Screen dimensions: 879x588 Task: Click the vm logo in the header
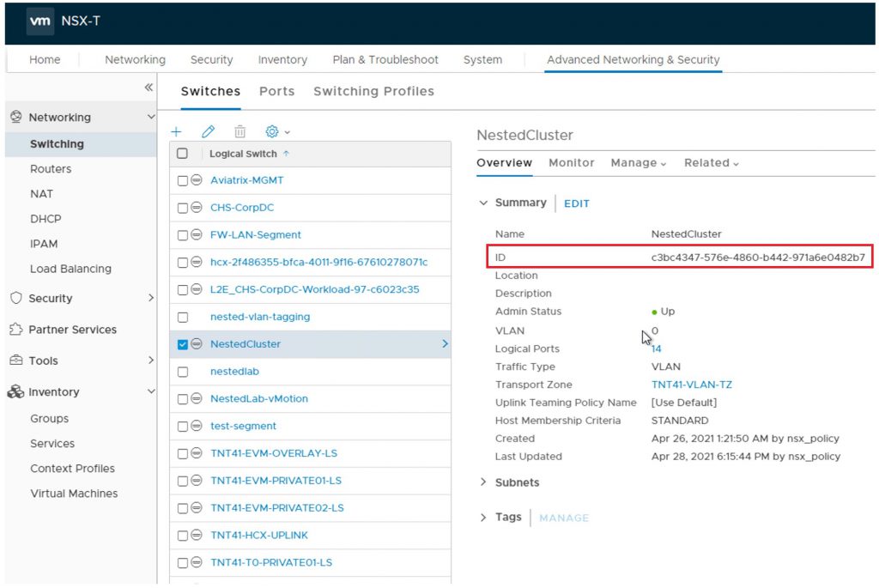tap(39, 21)
